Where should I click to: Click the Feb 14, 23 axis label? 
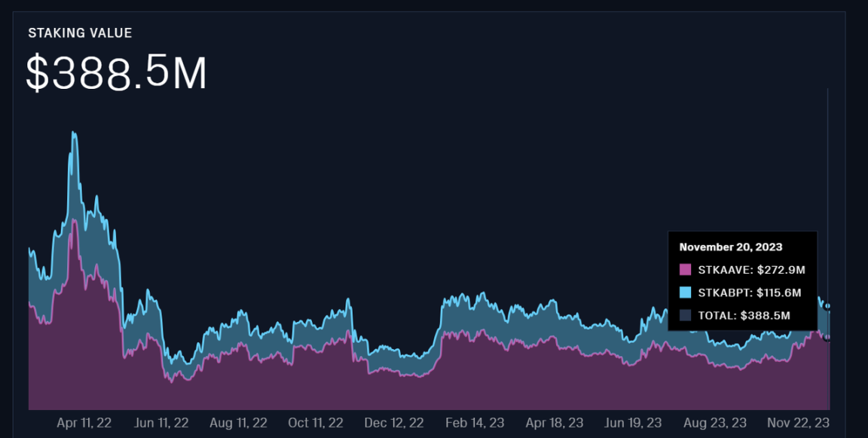pos(473,423)
